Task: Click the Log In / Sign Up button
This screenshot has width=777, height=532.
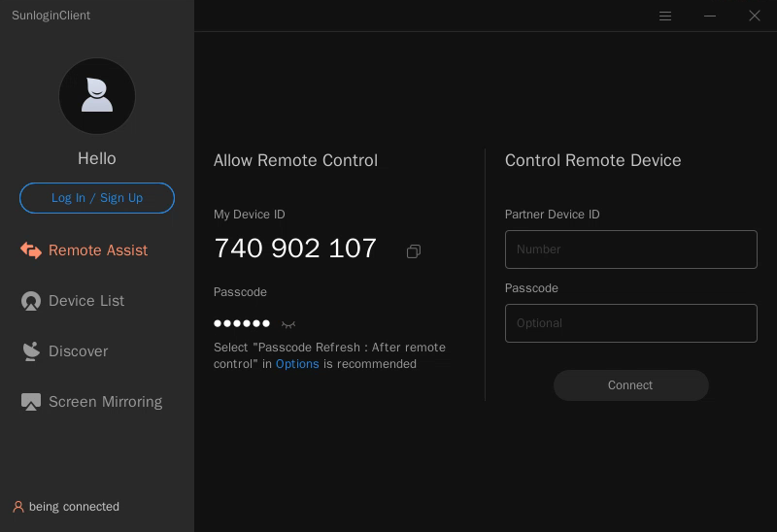Action: click(x=97, y=198)
